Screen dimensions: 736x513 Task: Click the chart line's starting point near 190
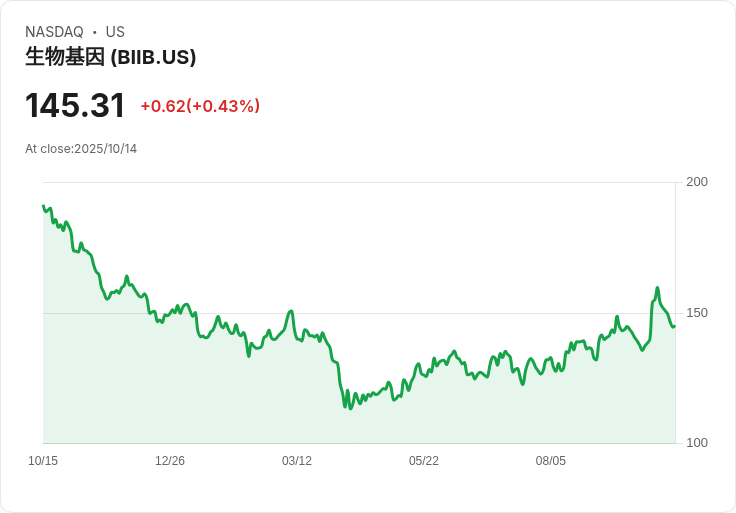click(44, 207)
